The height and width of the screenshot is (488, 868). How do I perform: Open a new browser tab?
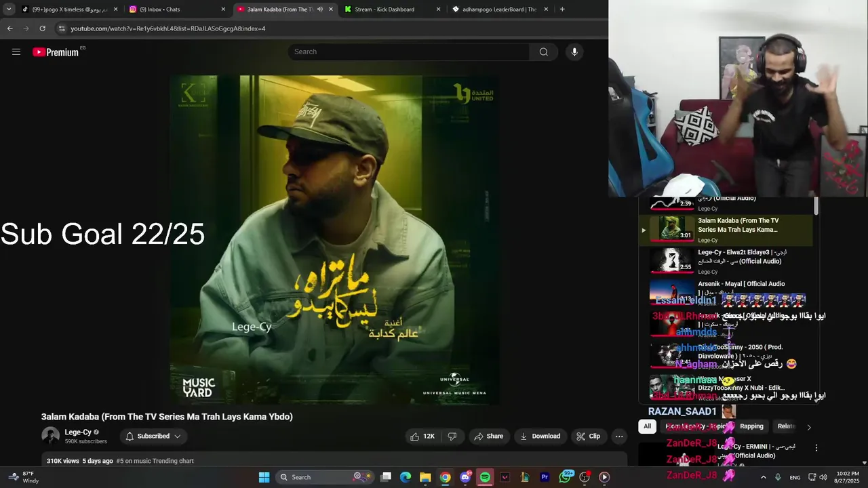562,9
